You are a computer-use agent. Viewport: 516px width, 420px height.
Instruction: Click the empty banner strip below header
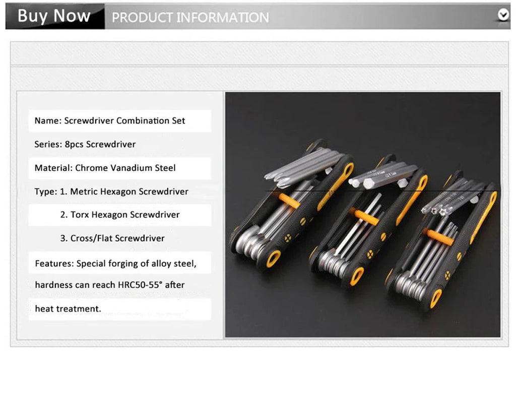260,53
